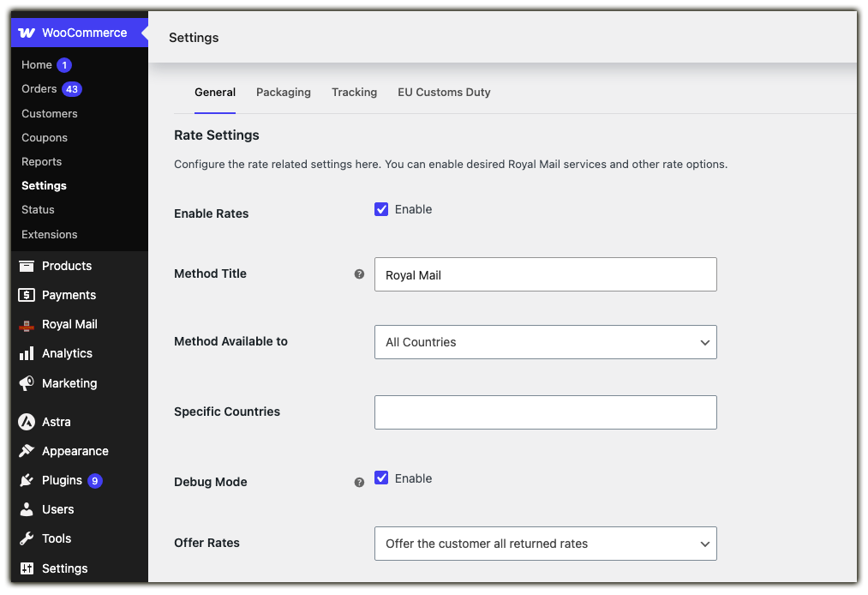The height and width of the screenshot is (595, 868).
Task: Click the Home notification badge 1
Action: pos(64,65)
